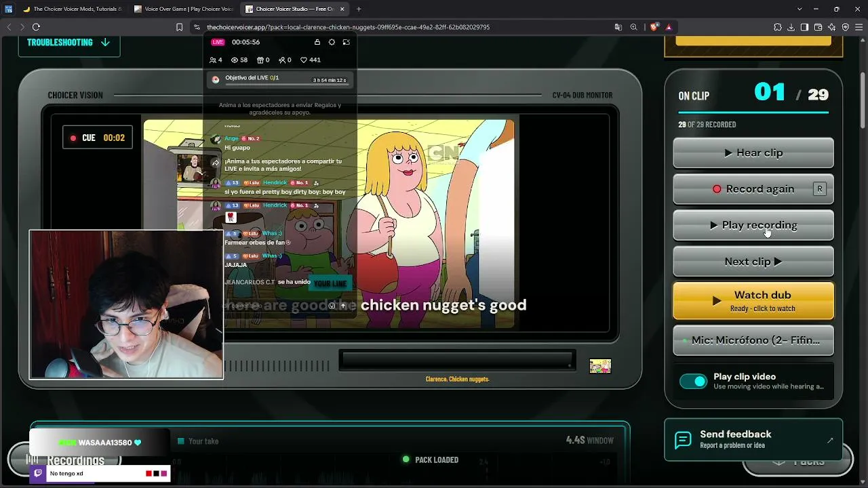This screenshot has height=488, width=868.
Task: Open the browser main hamburger menu
Action: [x=859, y=27]
